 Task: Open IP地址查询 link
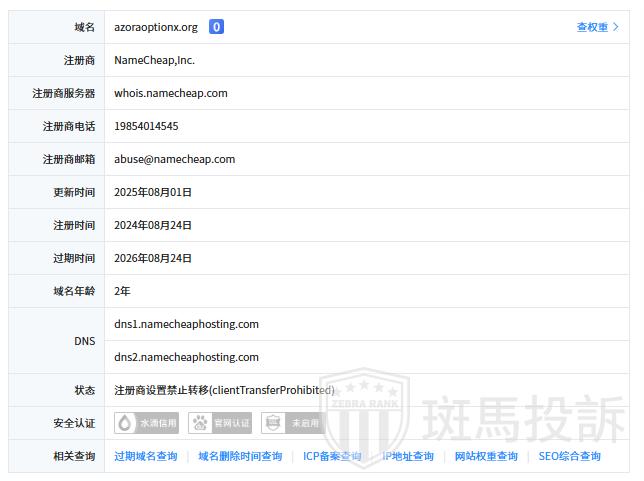[408, 456]
